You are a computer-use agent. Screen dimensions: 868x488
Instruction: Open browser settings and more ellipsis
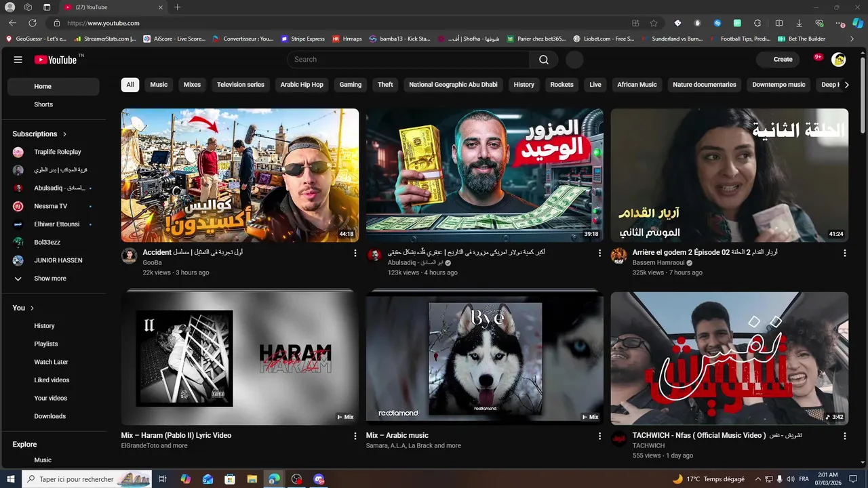click(x=841, y=23)
